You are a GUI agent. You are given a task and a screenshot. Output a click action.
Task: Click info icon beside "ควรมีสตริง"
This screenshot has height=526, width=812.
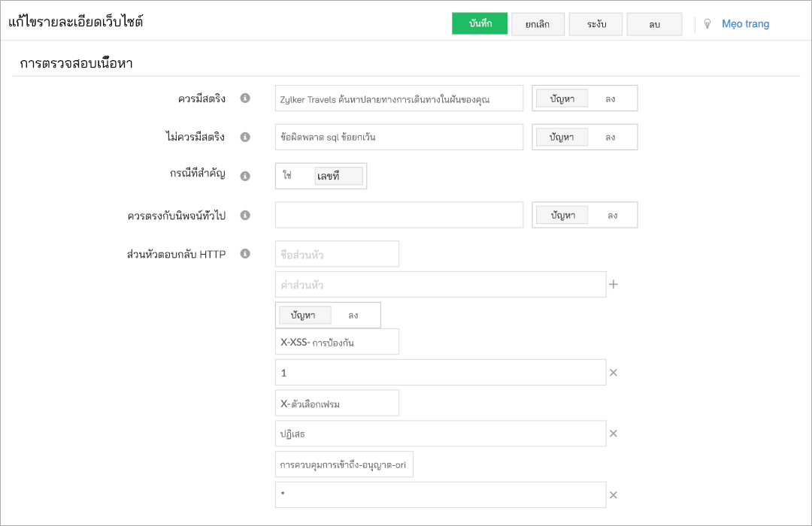(x=244, y=98)
